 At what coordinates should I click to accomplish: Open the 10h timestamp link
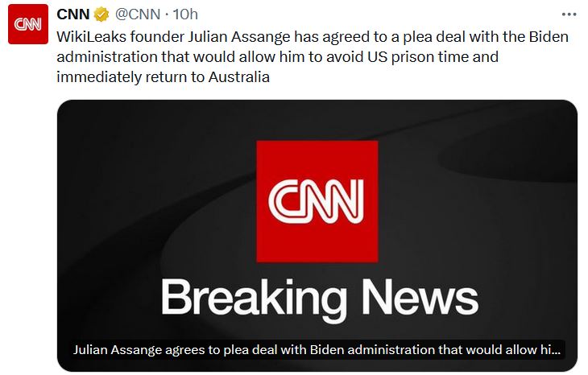pyautogui.click(x=187, y=15)
